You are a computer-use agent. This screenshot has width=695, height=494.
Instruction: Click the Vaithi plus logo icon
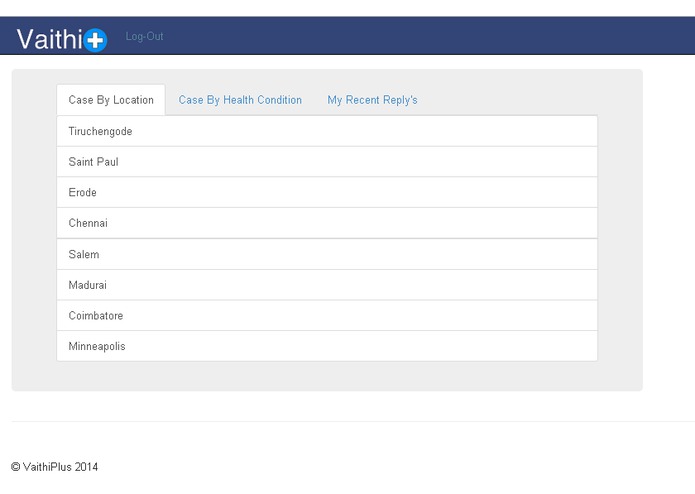point(95,40)
